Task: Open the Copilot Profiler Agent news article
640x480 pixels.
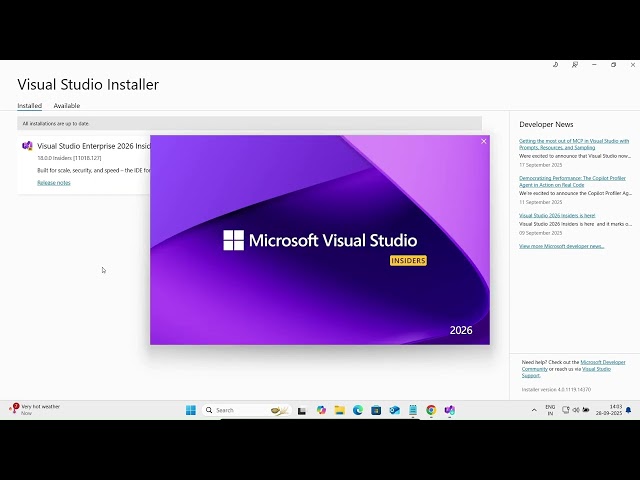Action: point(572,181)
